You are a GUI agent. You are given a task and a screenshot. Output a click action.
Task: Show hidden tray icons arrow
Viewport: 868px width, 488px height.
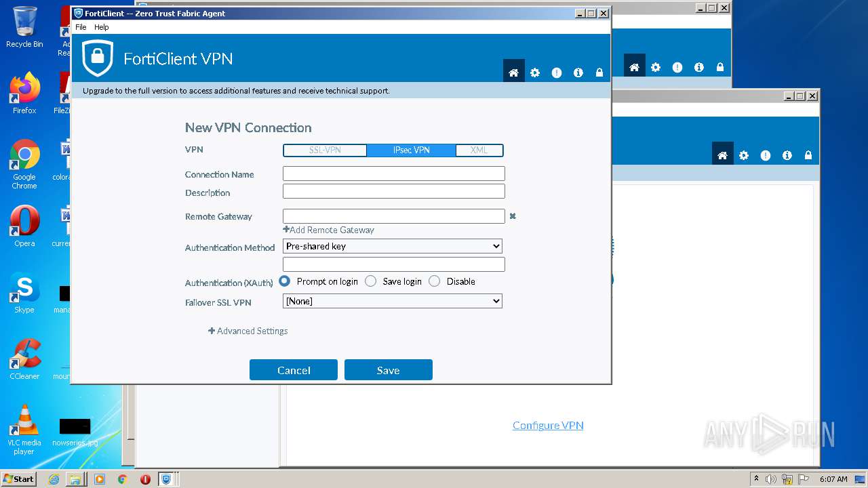click(x=757, y=479)
